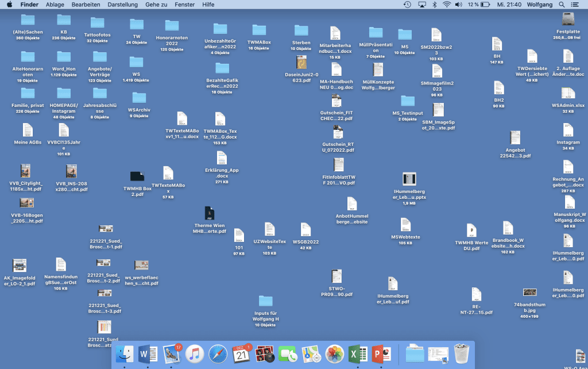Open the Bluetooth status menu
588x369 pixels.
click(x=434, y=5)
